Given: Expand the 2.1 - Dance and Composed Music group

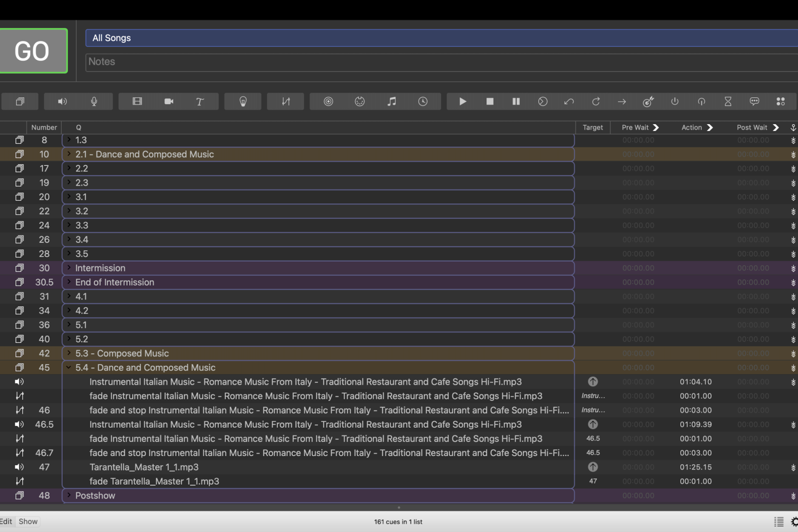Looking at the screenshot, I should (x=69, y=154).
